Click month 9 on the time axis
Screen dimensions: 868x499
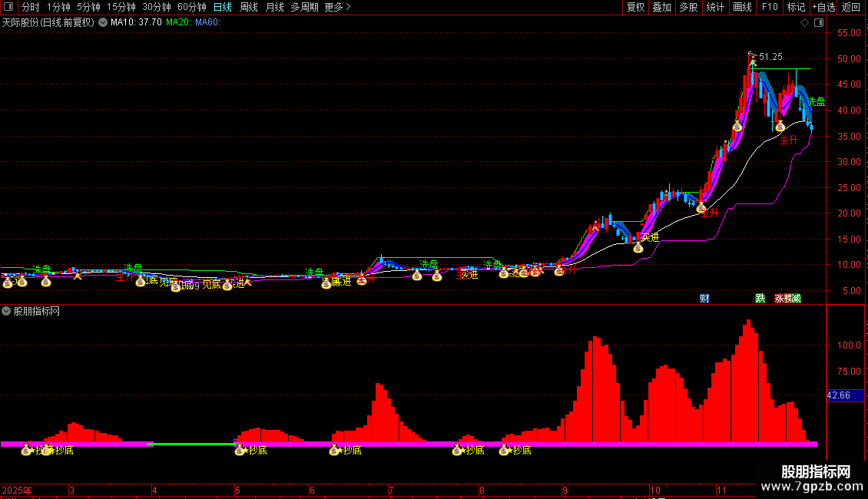[x=565, y=490]
